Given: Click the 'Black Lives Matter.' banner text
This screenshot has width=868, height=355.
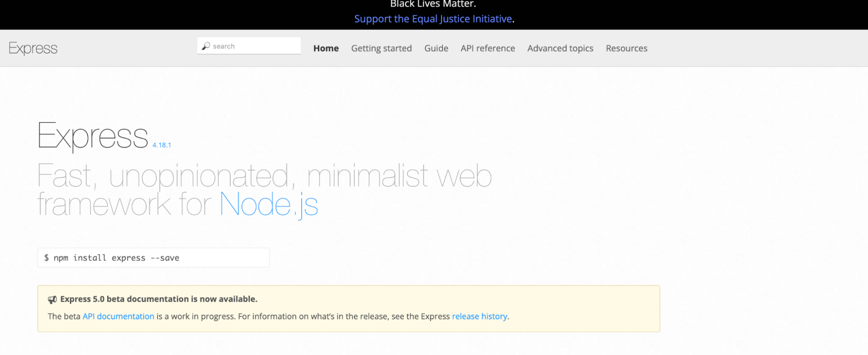Looking at the screenshot, I should pos(433,4).
